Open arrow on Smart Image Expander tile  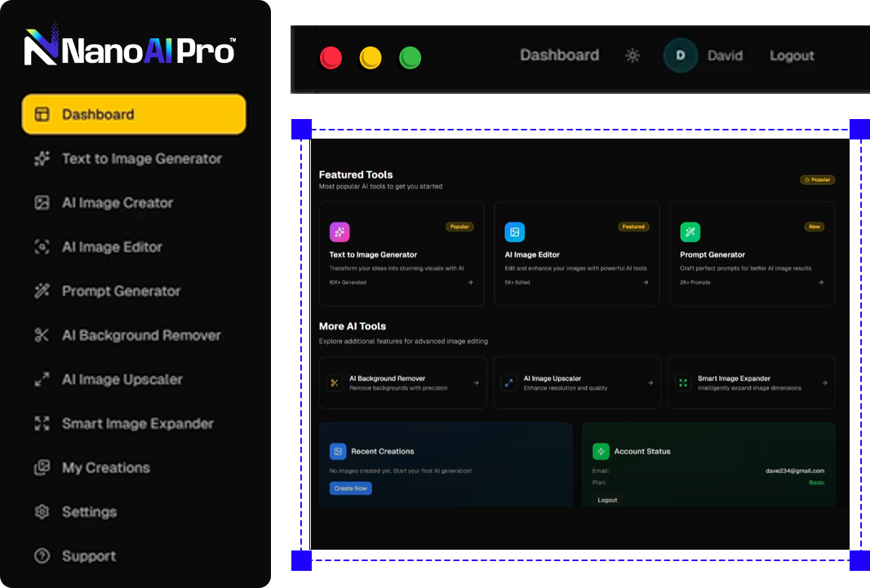[824, 382]
